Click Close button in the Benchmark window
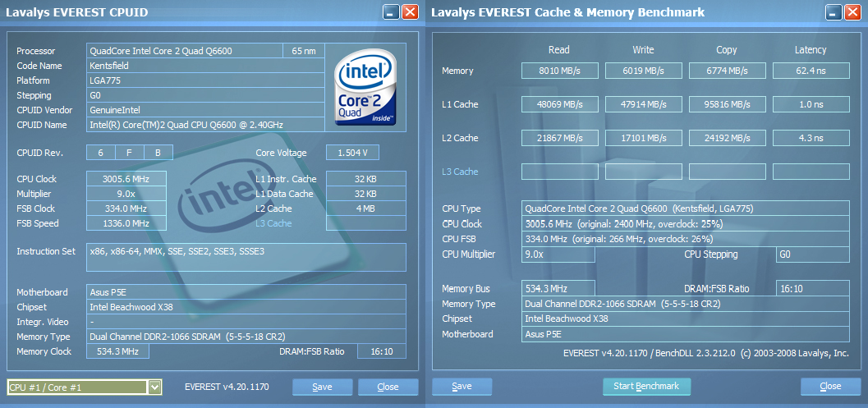This screenshot has height=408, width=868. (830, 387)
